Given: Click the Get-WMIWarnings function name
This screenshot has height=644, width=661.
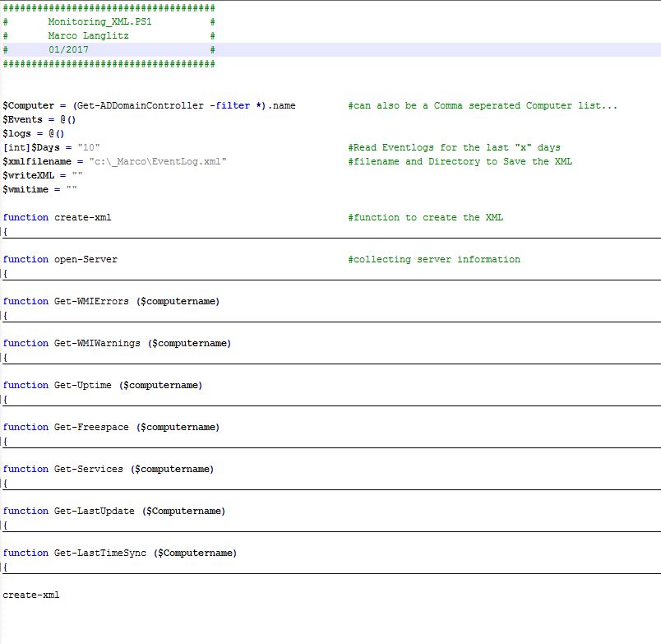Looking at the screenshot, I should [x=97, y=343].
